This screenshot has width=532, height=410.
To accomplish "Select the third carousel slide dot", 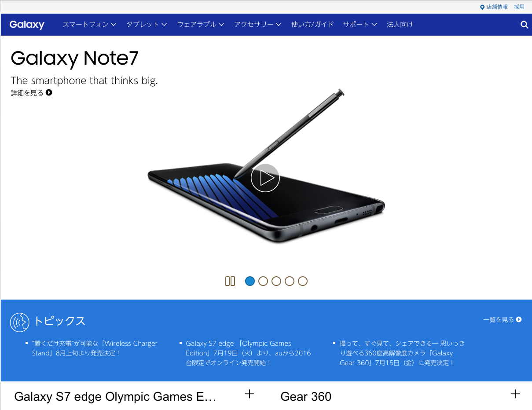I will point(276,281).
